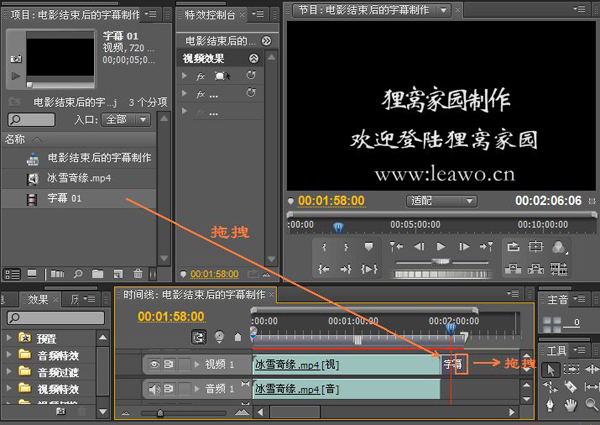Click the Extract button

[536, 269]
